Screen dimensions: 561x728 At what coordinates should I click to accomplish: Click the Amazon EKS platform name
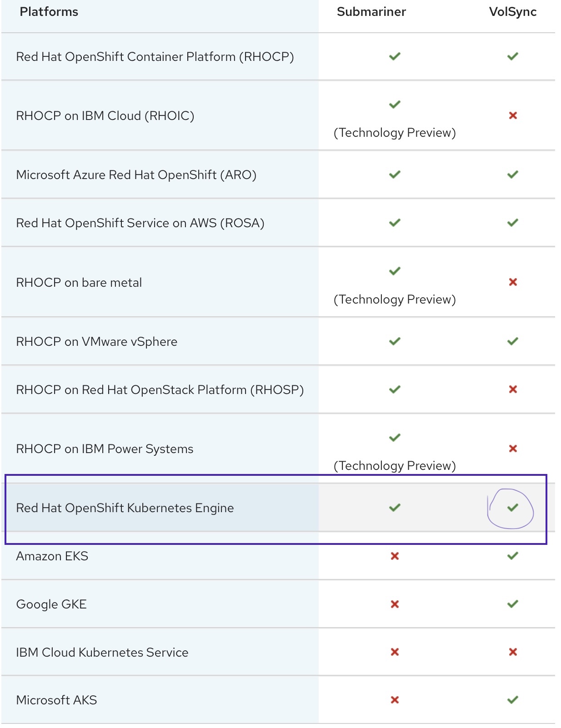[x=52, y=556]
